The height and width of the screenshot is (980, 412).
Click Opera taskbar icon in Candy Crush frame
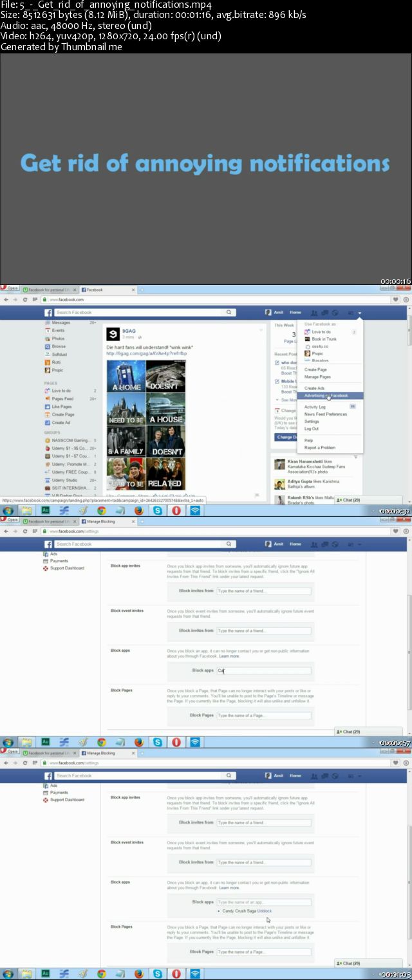[x=176, y=974]
